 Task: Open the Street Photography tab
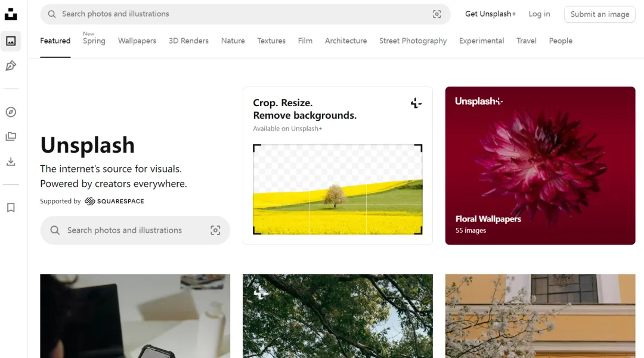pyautogui.click(x=413, y=41)
